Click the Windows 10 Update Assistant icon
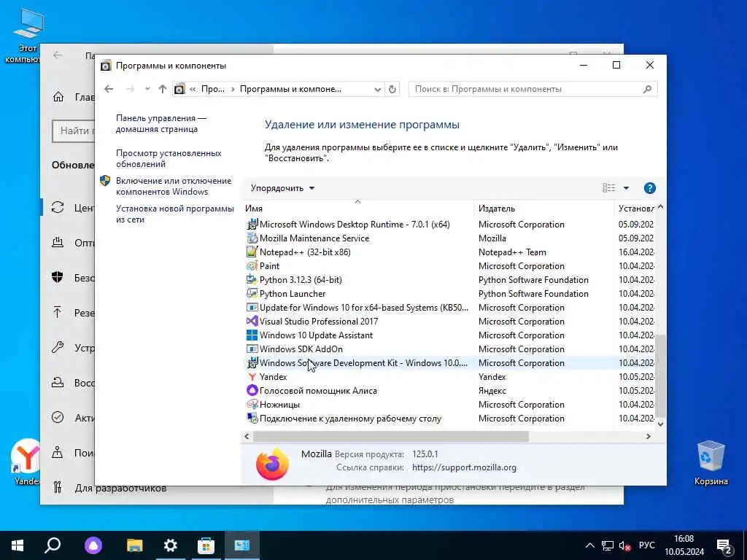Screen dimensions: 747x560 tap(252, 335)
